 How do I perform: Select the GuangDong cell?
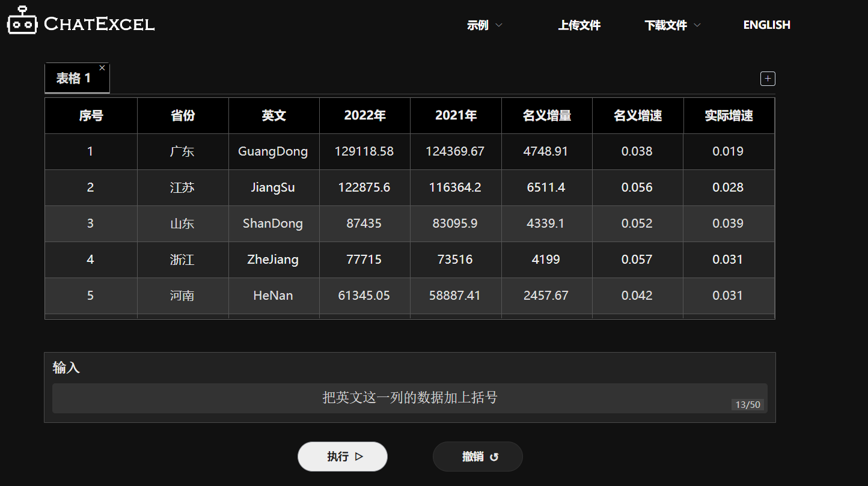[x=273, y=151]
